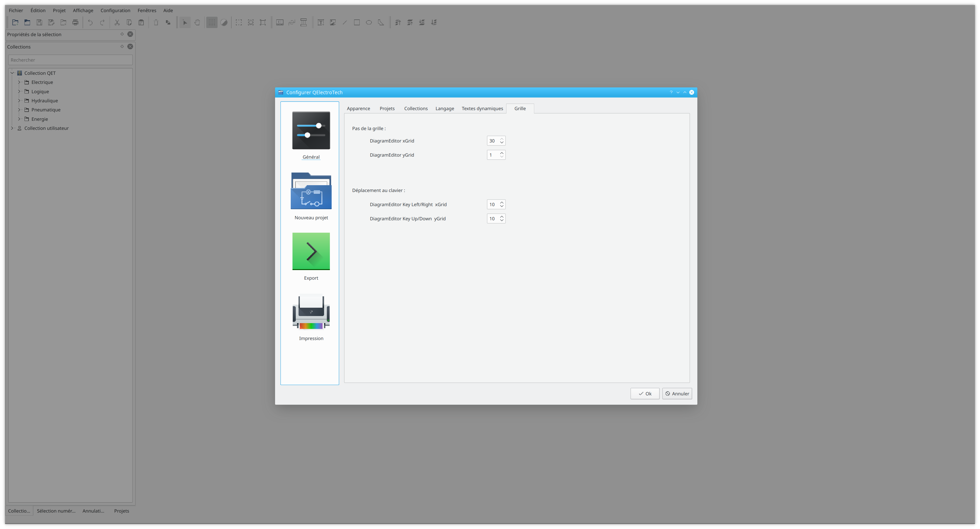
Task: Expand the Pneumatique folder
Action: pyautogui.click(x=19, y=110)
